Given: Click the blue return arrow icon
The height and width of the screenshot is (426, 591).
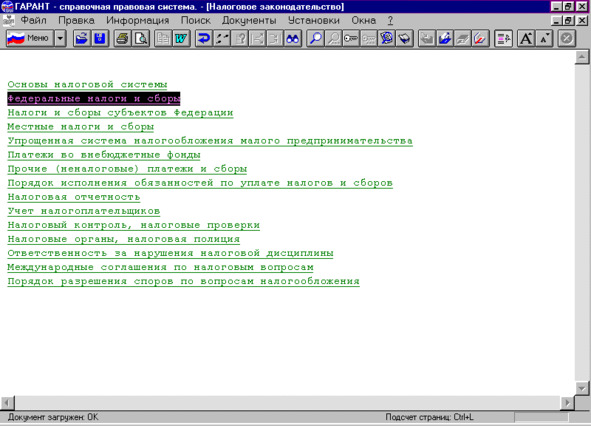Looking at the screenshot, I should (204, 38).
